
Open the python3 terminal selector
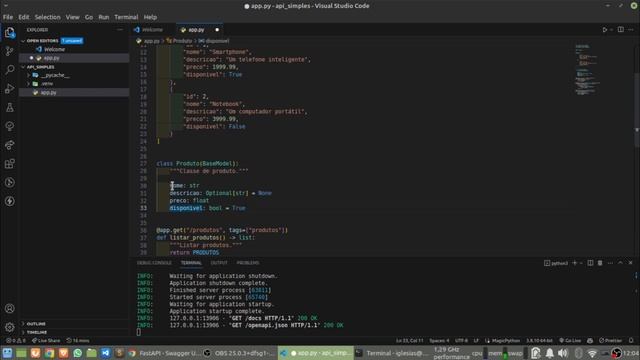click(x=556, y=263)
